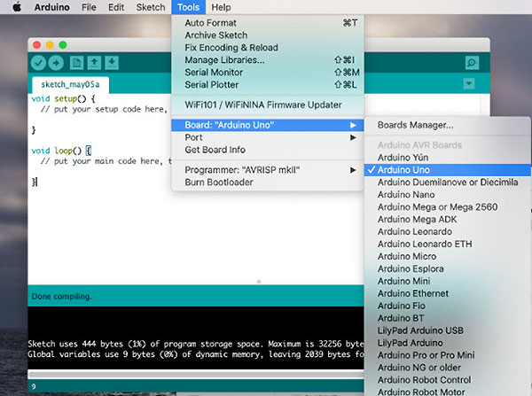
Task: Click the New sketch icon
Action: (77, 62)
